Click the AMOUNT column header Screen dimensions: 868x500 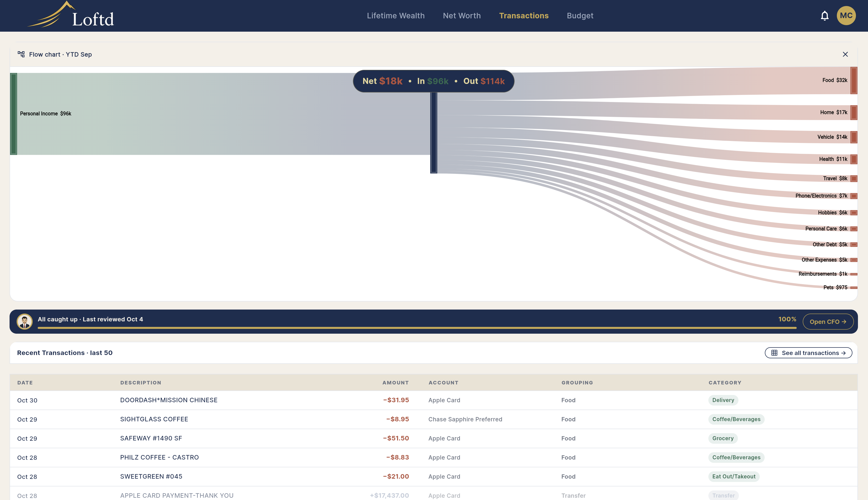(x=396, y=383)
